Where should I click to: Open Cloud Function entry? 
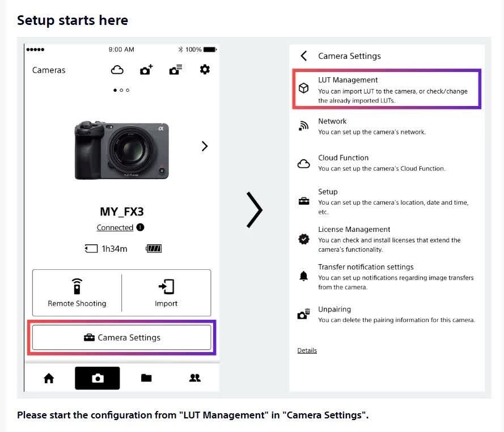click(387, 163)
